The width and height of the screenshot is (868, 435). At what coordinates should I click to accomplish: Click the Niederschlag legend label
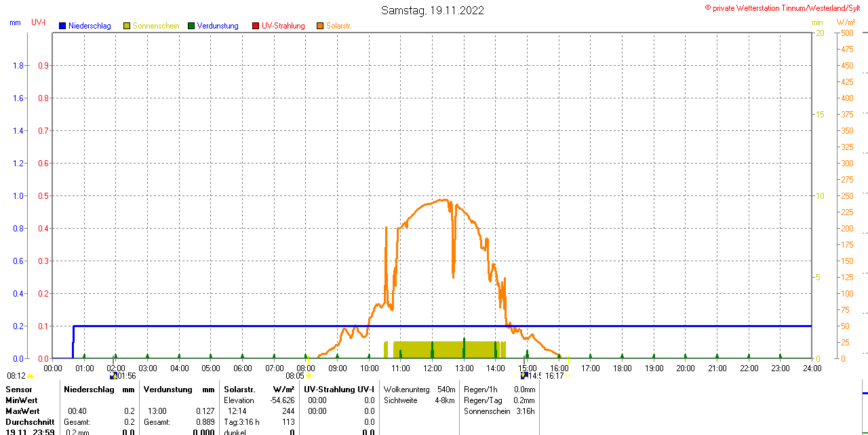(x=90, y=26)
